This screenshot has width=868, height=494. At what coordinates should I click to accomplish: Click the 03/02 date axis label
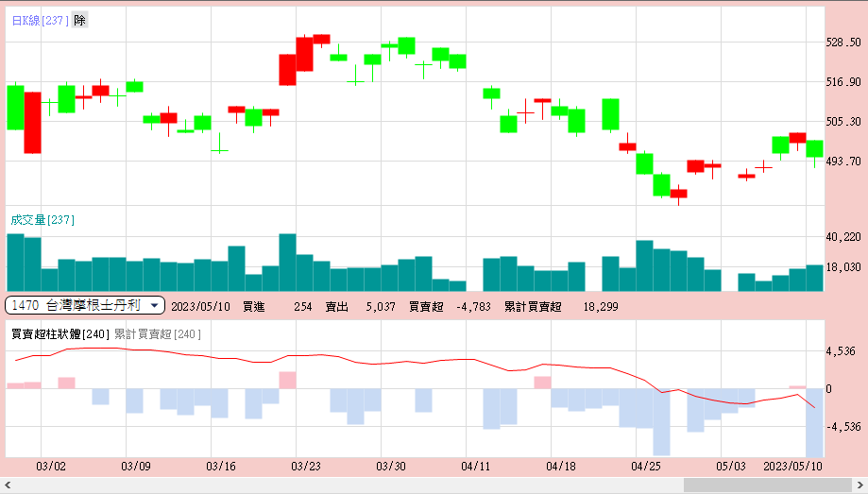pyautogui.click(x=51, y=467)
